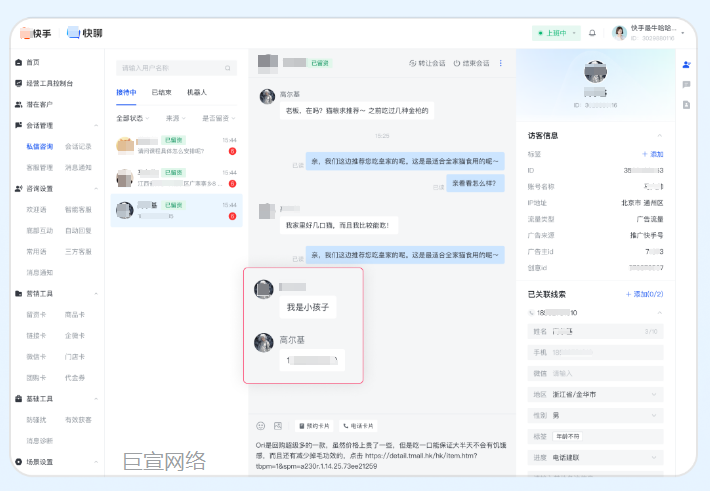
Task: Click + 添加(0/2) for linked leads
Action: 644,294
